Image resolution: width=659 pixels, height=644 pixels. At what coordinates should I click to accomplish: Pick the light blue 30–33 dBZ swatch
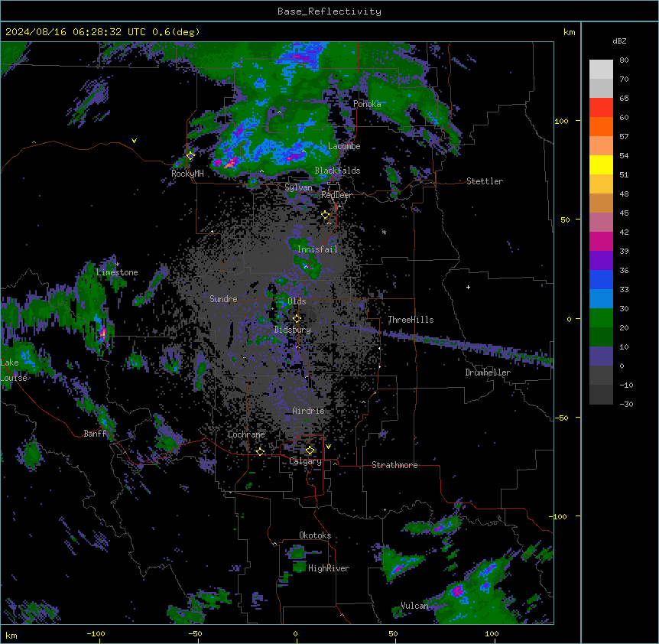click(x=601, y=299)
